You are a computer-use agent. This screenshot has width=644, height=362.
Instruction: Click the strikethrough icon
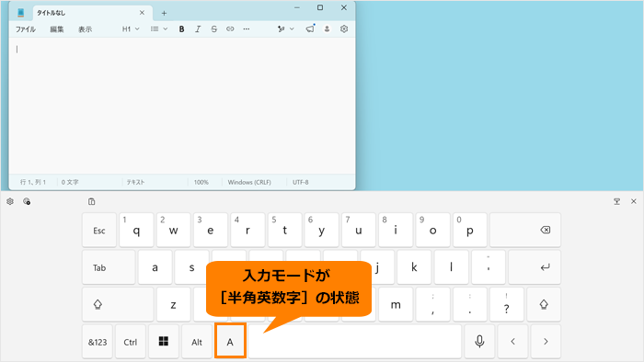pyautogui.click(x=214, y=29)
